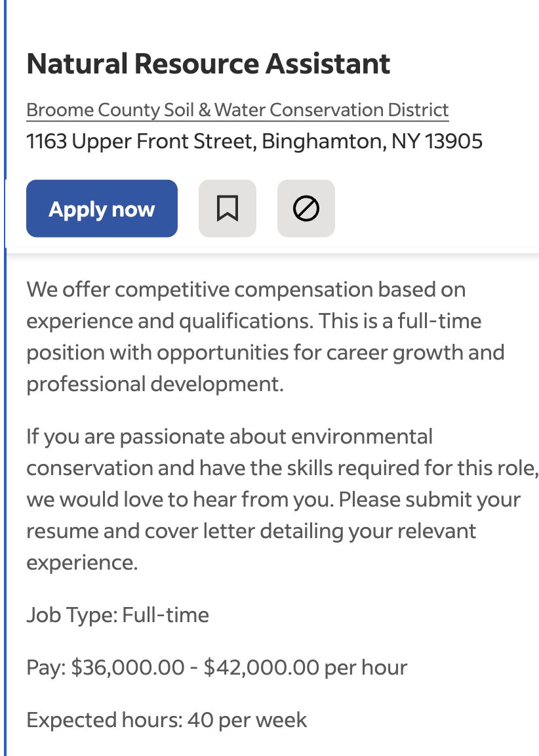
Task: Open Broome County Soil & Water Conservation District link
Action: 237,110
